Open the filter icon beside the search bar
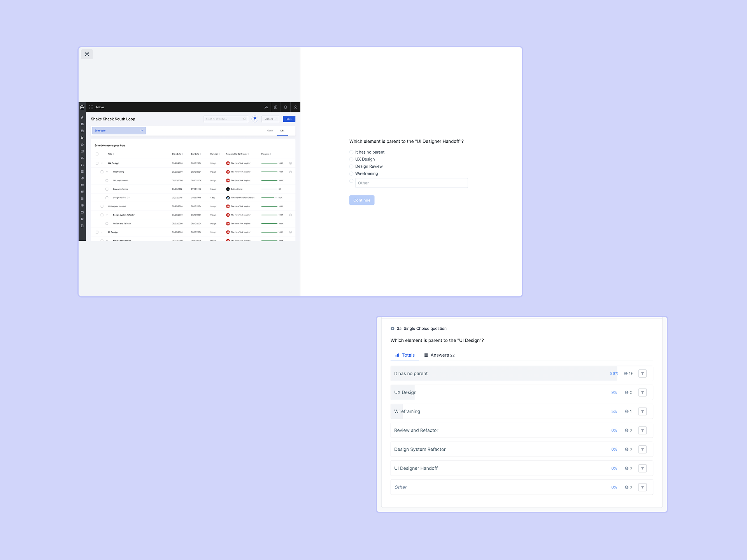 coord(255,119)
